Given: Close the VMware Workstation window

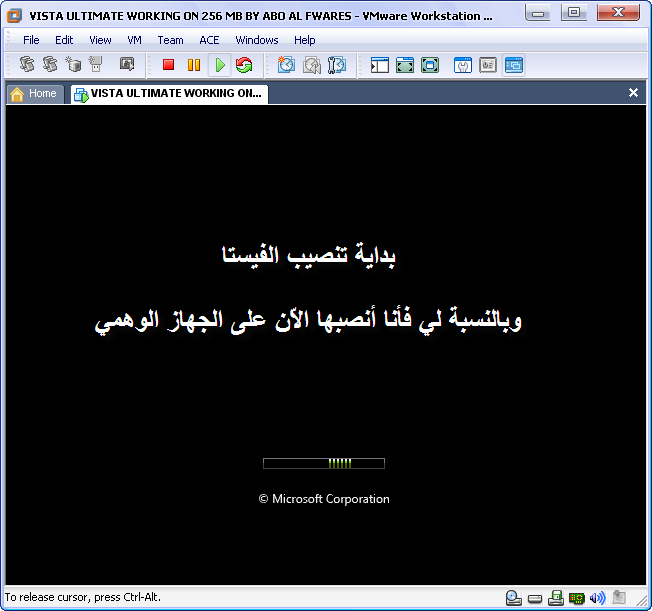Looking at the screenshot, I should 618,13.
